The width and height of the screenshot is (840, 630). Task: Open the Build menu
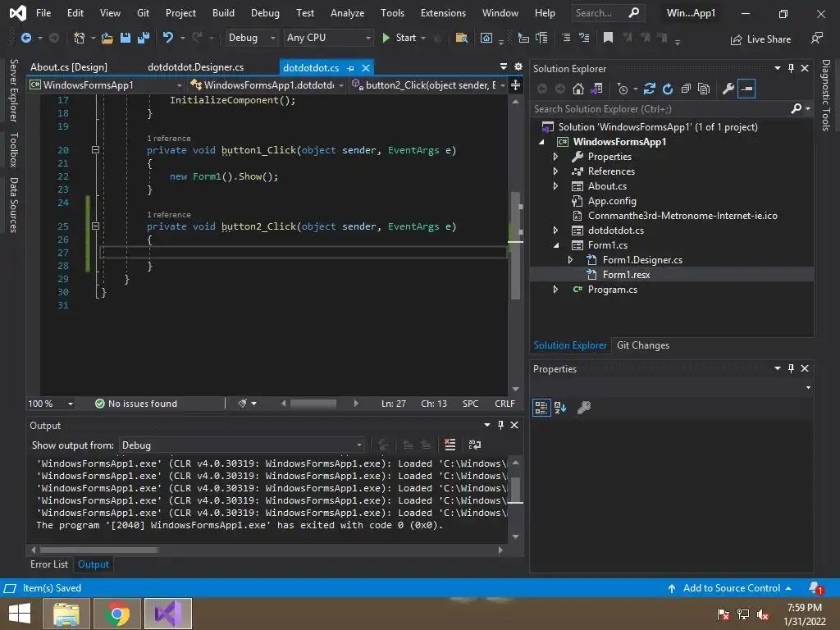click(223, 13)
